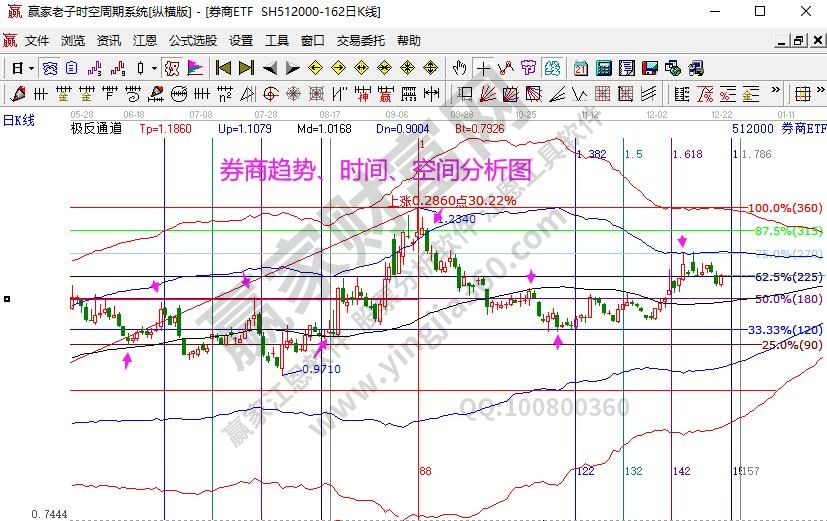Expand the candlestick chart type dropdown arrow
827x521 pixels.
pyautogui.click(x=153, y=68)
